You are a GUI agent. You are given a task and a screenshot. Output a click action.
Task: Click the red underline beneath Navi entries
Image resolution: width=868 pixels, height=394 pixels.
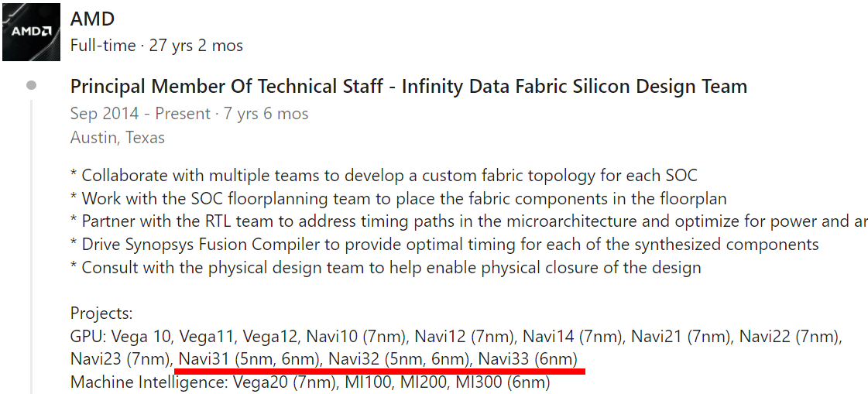pos(379,371)
